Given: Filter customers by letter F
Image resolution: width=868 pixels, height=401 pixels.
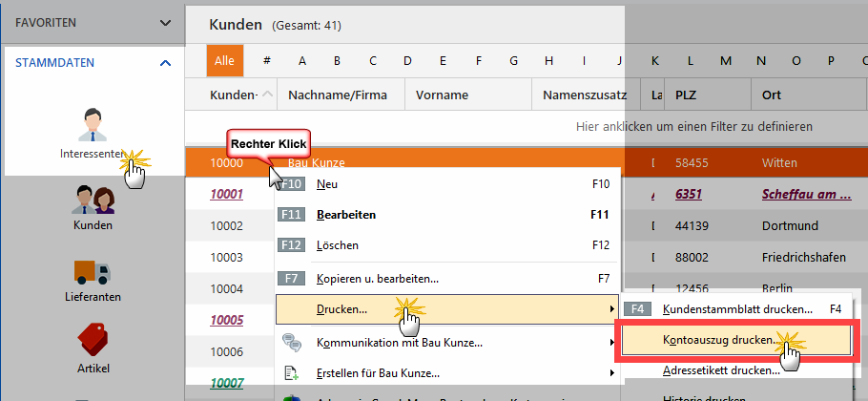Looking at the screenshot, I should pos(479,61).
